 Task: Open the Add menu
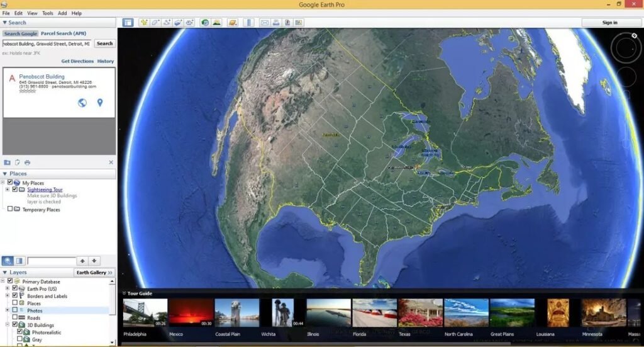point(62,13)
